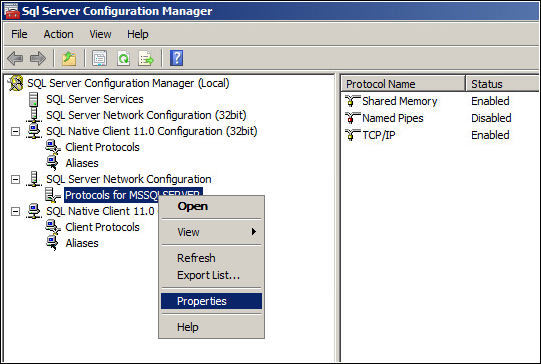The height and width of the screenshot is (364, 541).
Task: Choose Open from the context menu
Action: point(212,206)
